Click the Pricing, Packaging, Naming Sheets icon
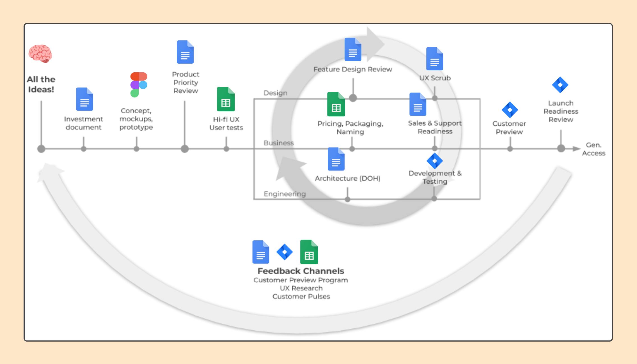Viewport: 637px width, 364px height. click(336, 104)
